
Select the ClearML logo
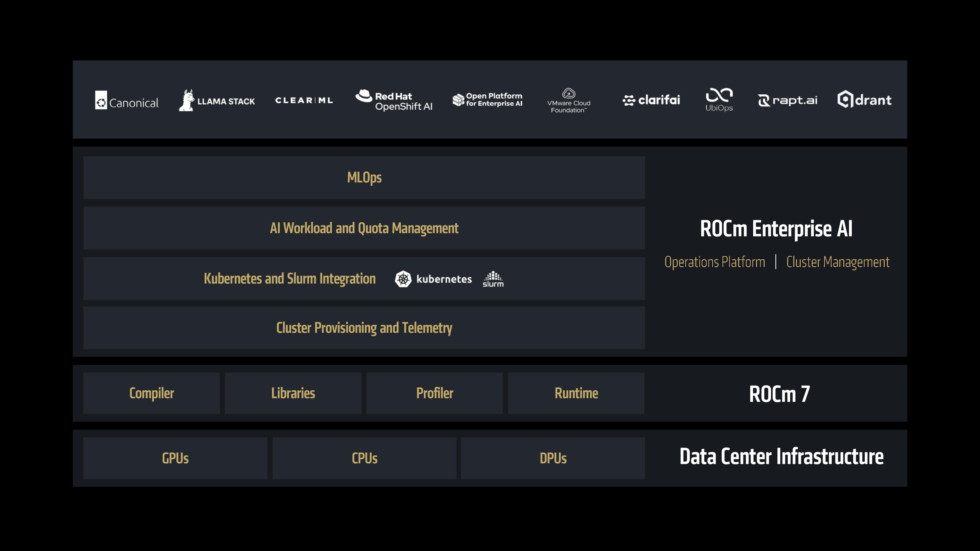click(304, 100)
